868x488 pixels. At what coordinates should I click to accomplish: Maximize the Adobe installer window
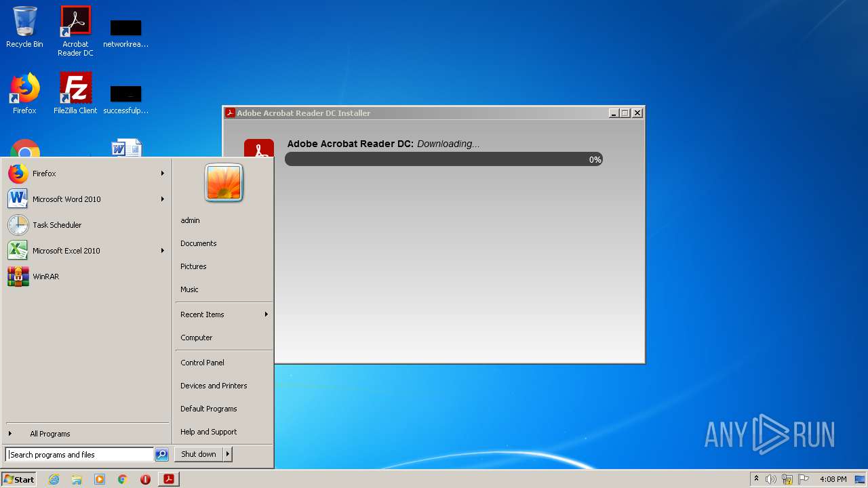[625, 113]
